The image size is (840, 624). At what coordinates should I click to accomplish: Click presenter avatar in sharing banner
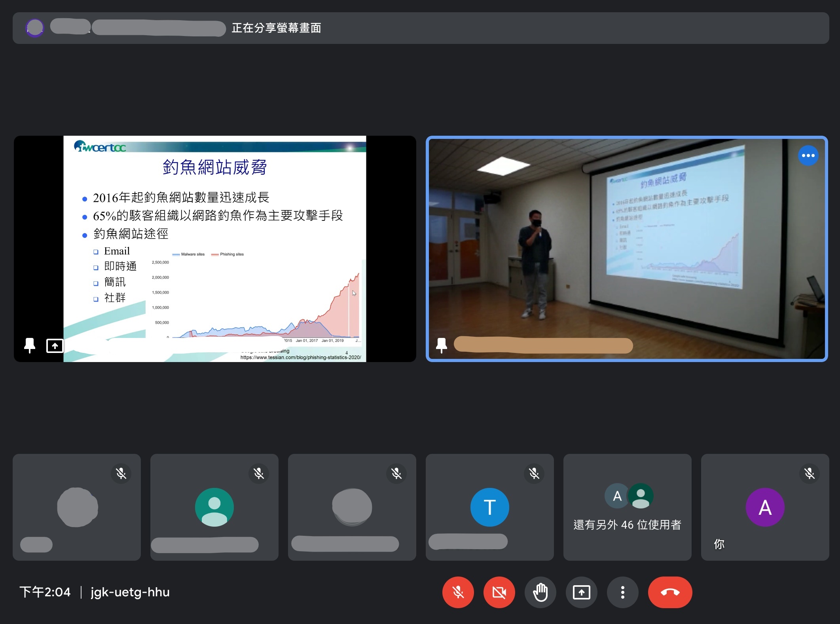(35, 28)
